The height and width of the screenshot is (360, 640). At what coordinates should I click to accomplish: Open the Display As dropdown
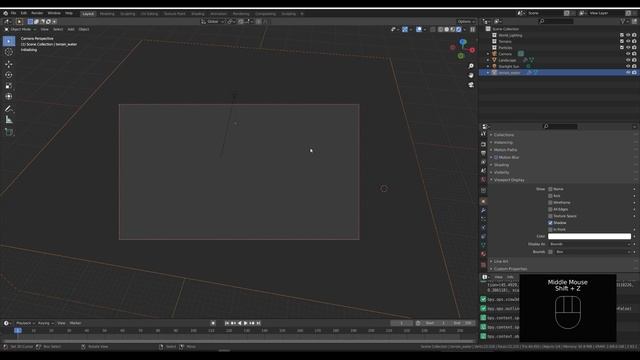point(589,244)
